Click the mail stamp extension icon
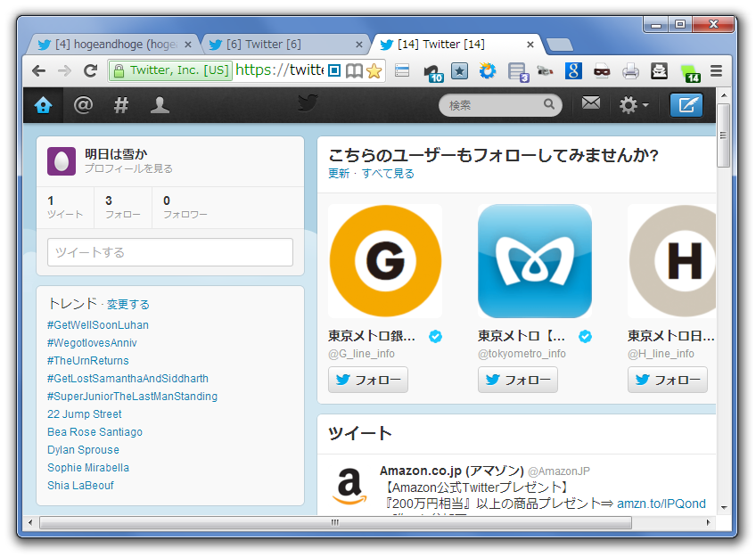756x557 pixels. [659, 70]
